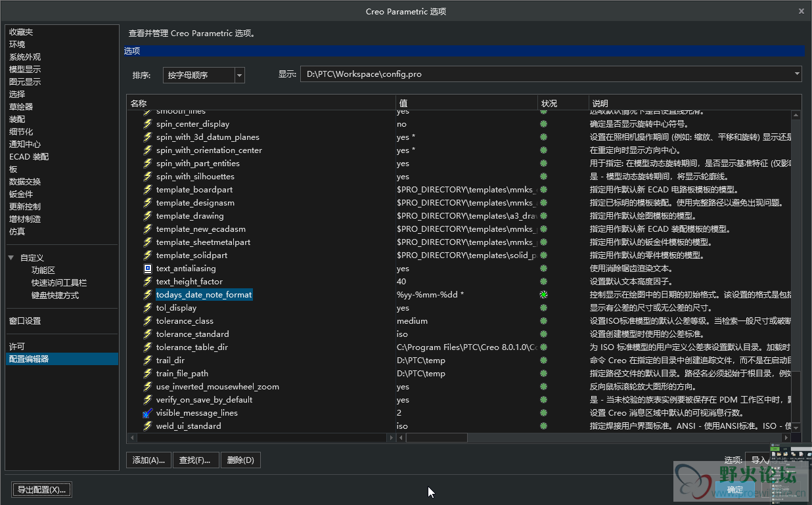Click the 添加(A)... button

tap(148, 460)
